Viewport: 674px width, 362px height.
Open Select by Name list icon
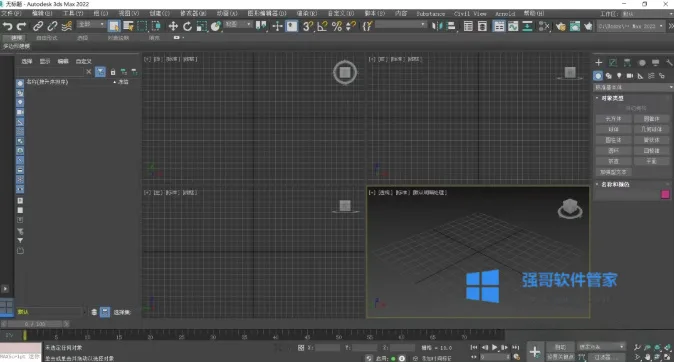click(128, 26)
